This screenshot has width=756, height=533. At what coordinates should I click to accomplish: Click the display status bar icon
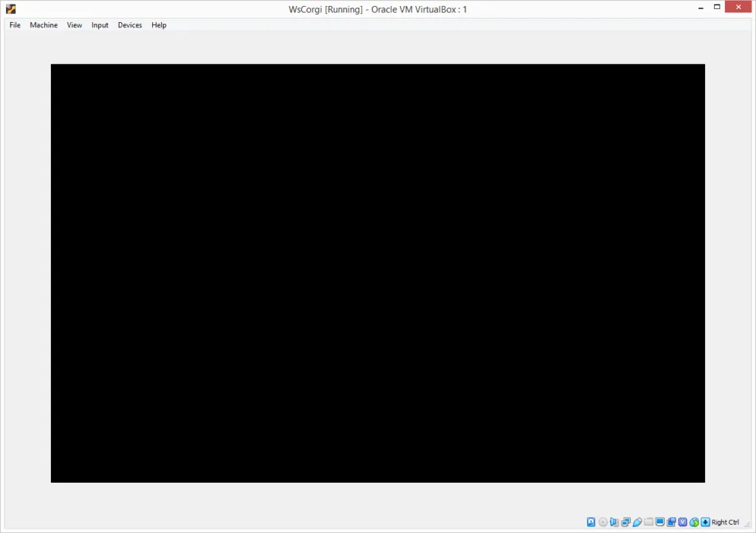click(x=660, y=522)
